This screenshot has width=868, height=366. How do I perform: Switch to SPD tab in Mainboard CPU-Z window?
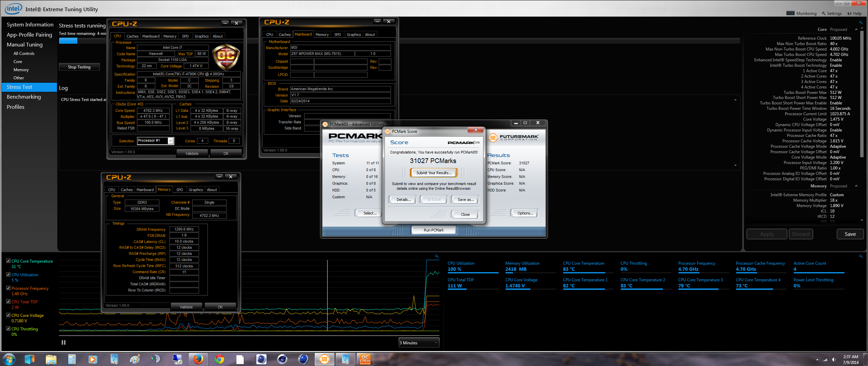click(x=337, y=35)
